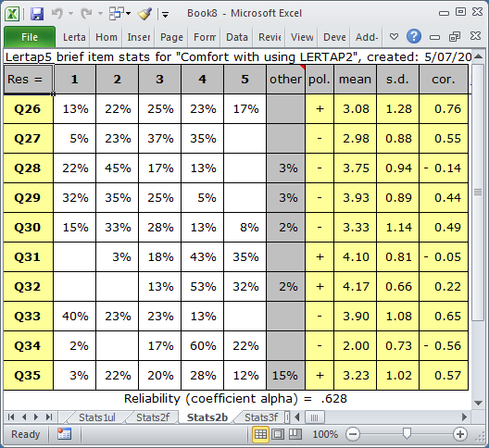
Task: Click the Lertap5 brief item stats title cell
Action: pyautogui.click(x=237, y=56)
